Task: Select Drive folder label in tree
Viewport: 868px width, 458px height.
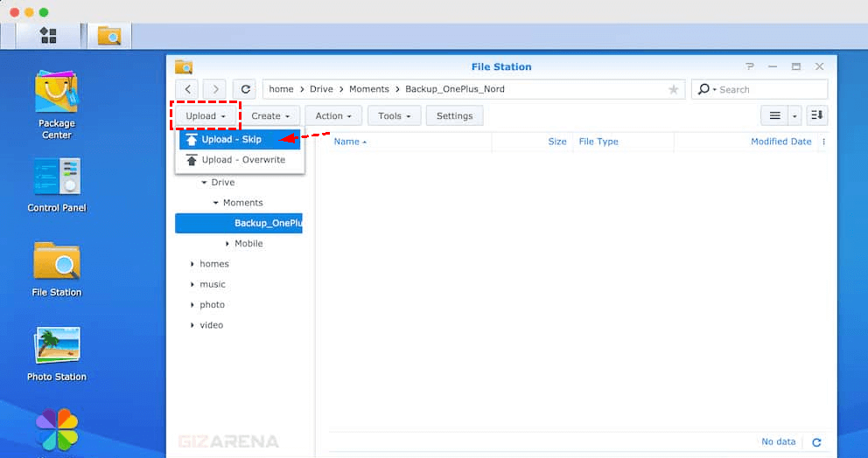Action: pyautogui.click(x=222, y=183)
